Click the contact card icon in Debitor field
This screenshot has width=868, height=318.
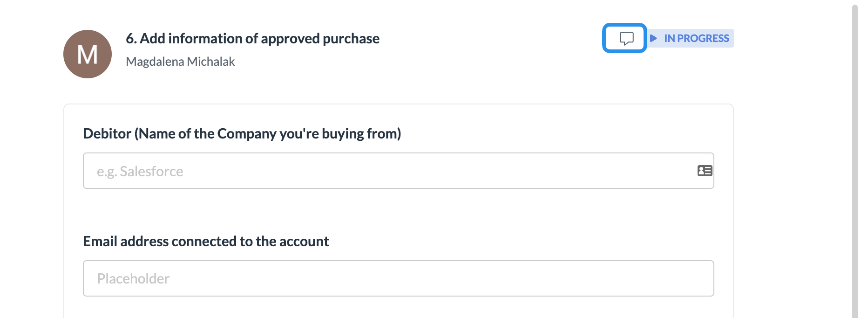705,171
